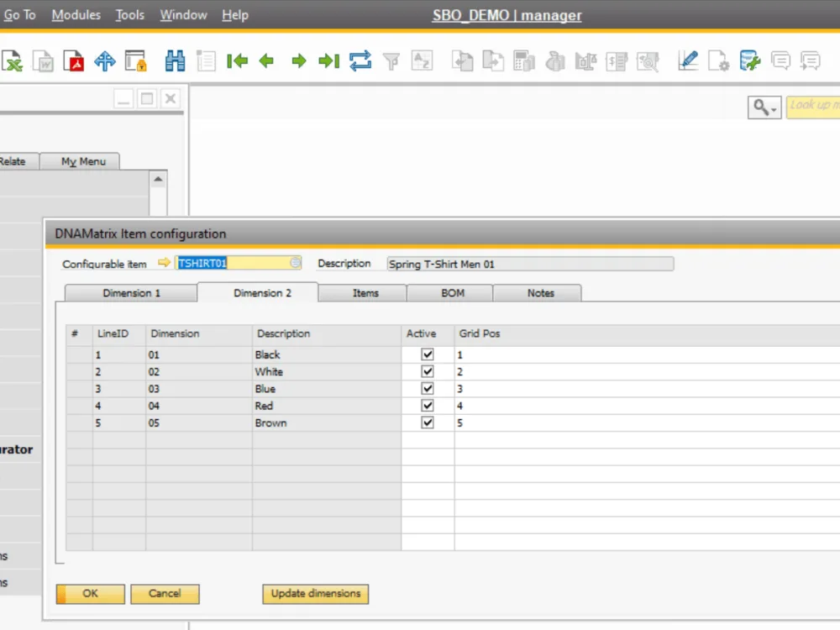The height and width of the screenshot is (630, 840).
Task: Disable the Active checkbox for Red
Action: (428, 406)
